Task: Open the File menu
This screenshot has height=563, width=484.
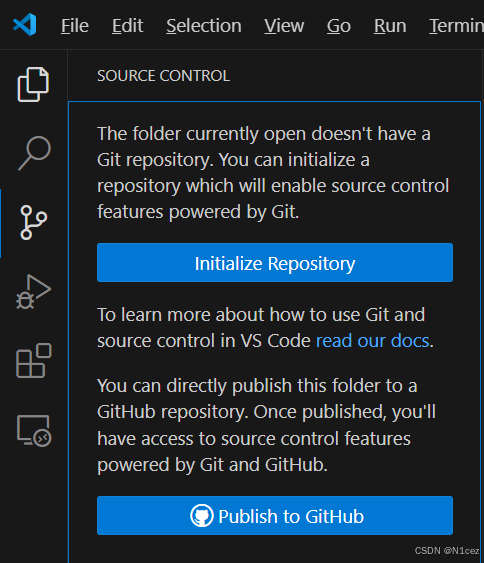Action: pyautogui.click(x=75, y=26)
